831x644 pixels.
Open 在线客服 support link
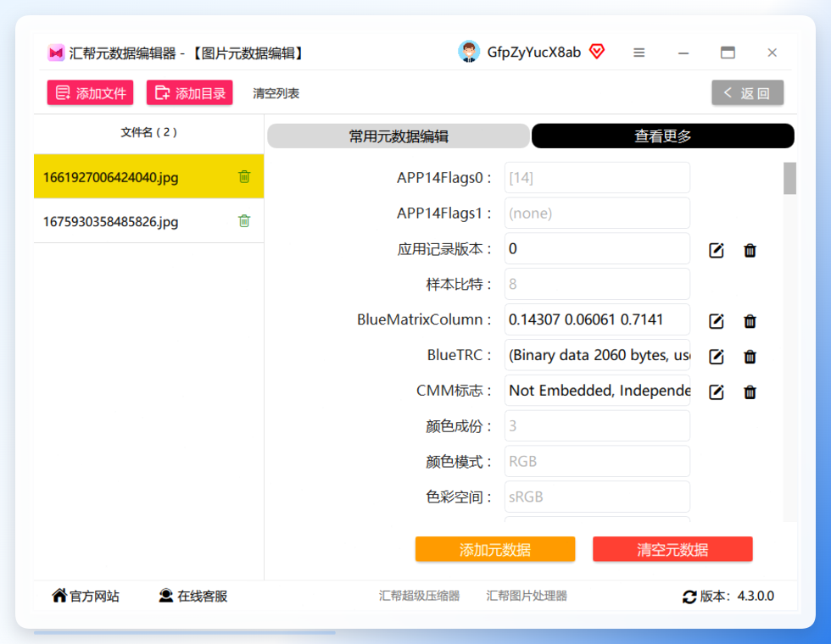(x=193, y=596)
